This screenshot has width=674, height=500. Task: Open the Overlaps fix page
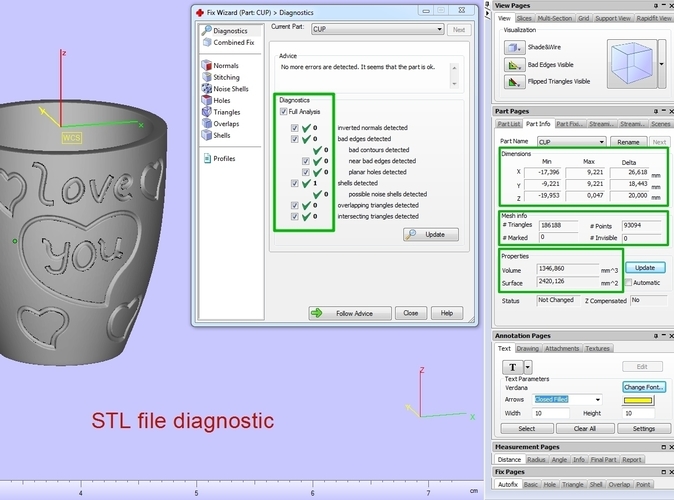(221, 123)
